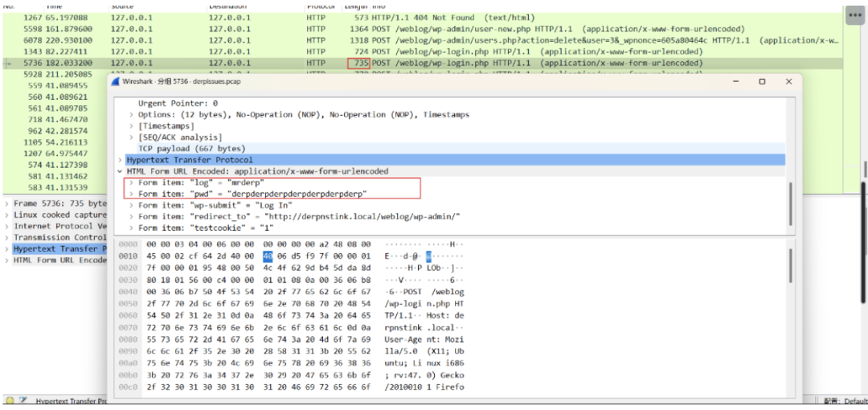Image resolution: width=868 pixels, height=410 pixels.
Task: Select packet 6078 POST users.php delete
Action: (x=422, y=40)
